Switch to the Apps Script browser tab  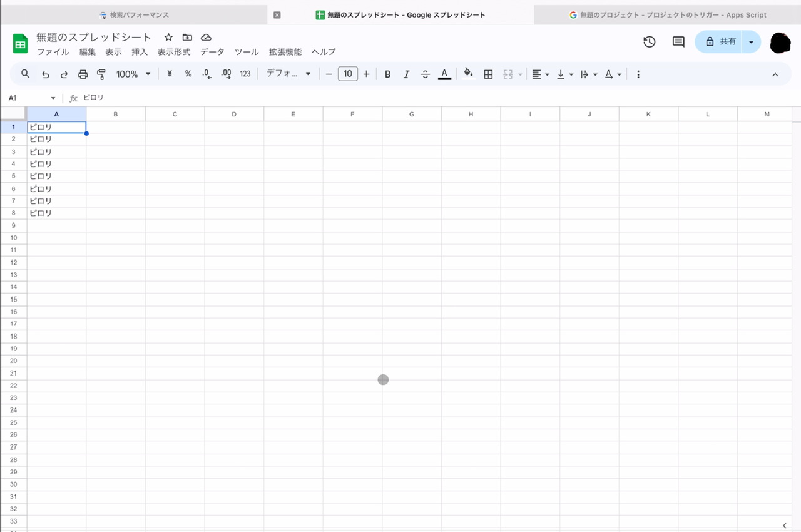[668, 14]
